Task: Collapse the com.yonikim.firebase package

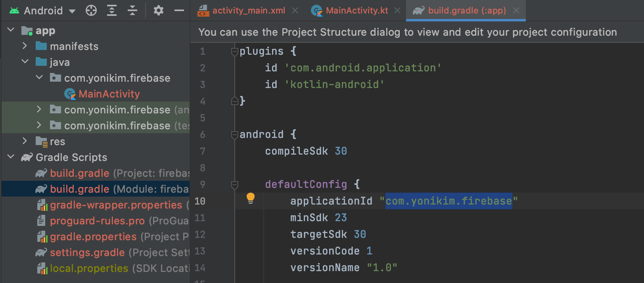Action: [x=39, y=78]
